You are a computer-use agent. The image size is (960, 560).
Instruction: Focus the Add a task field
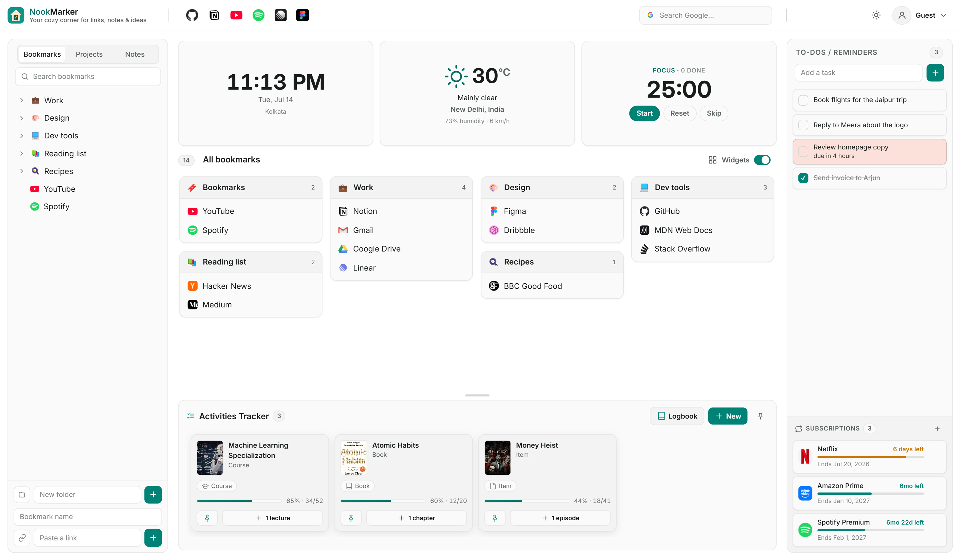pyautogui.click(x=858, y=73)
